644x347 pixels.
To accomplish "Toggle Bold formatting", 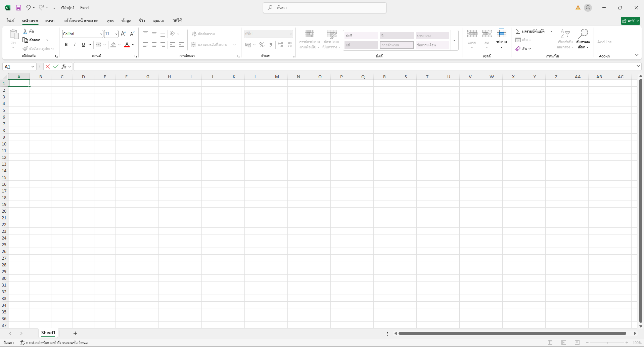I will 66,45.
